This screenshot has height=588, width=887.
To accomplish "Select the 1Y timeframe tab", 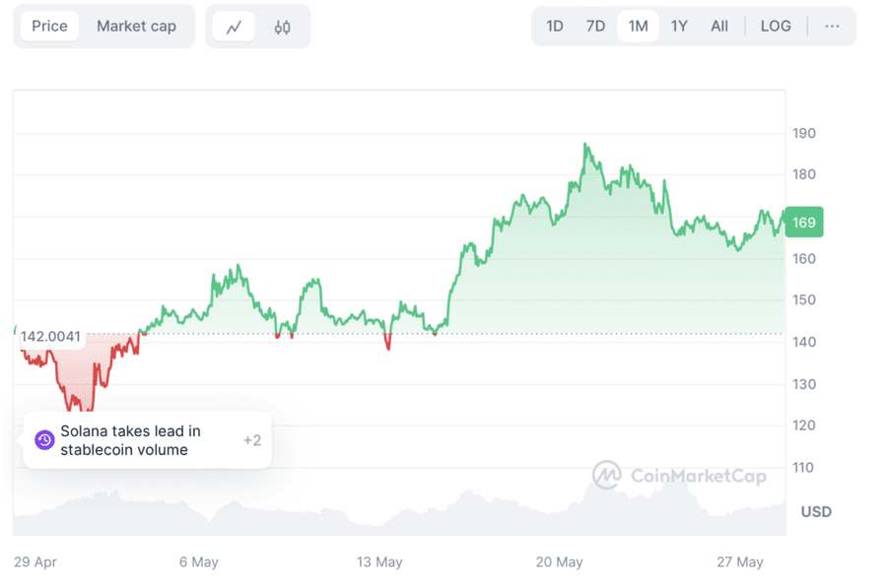I will pos(678,27).
